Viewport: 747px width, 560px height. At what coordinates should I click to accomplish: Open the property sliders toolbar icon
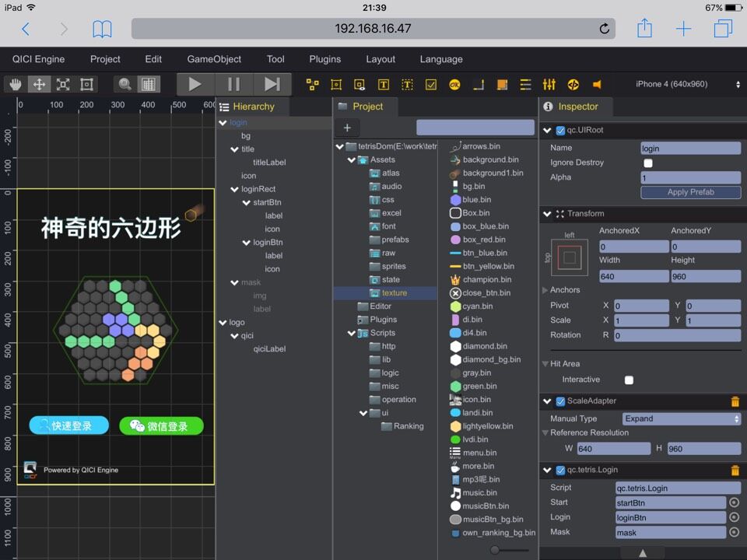pos(549,84)
